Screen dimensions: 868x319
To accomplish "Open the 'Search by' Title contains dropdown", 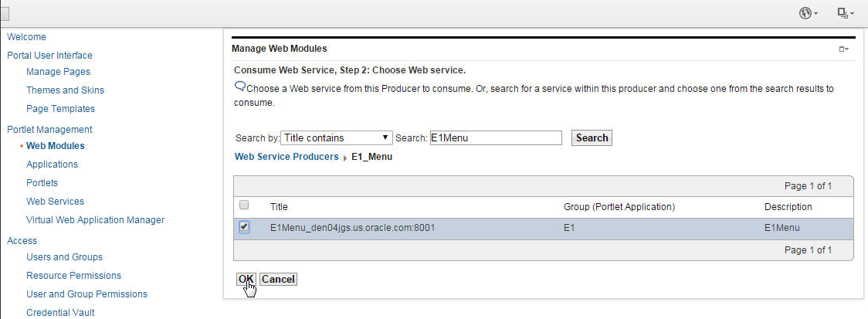I will pos(336,138).
